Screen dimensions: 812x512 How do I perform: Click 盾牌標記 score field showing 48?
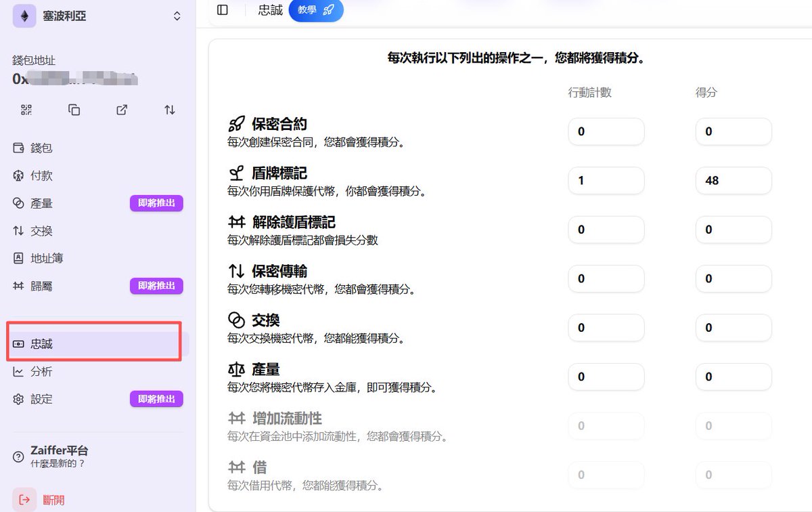tap(734, 181)
